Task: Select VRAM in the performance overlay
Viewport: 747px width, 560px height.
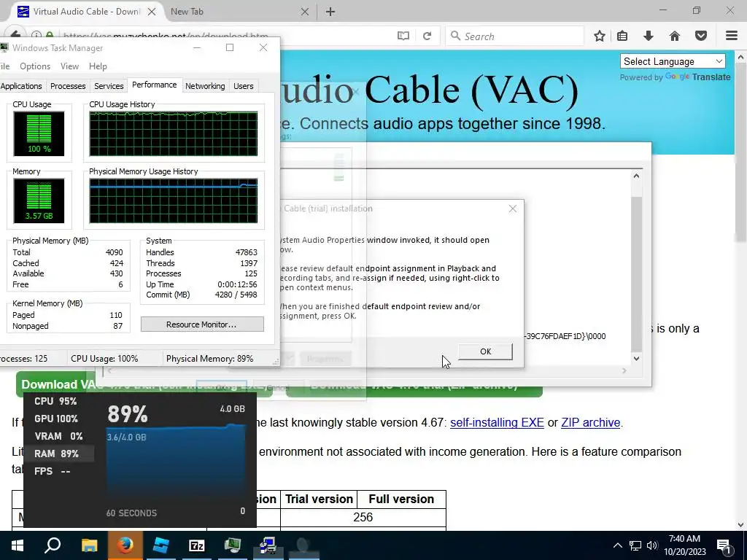Action: [x=58, y=436]
